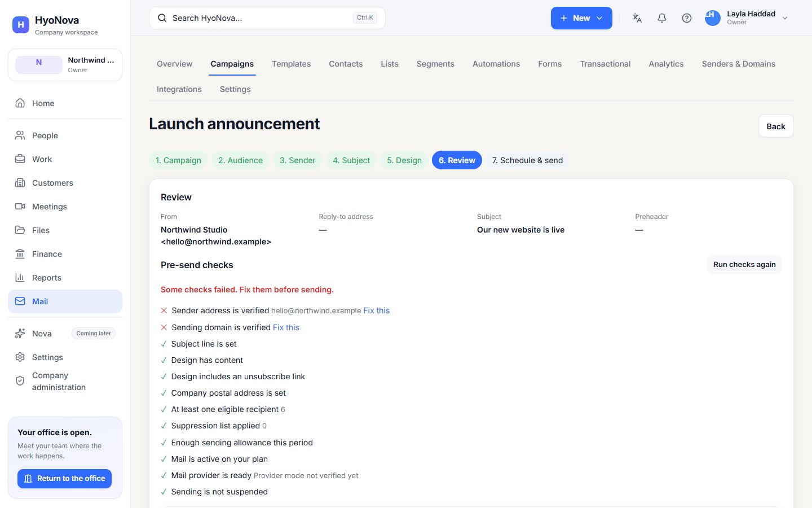Click Fix this for sender address
The width and height of the screenshot is (812, 508).
click(377, 310)
